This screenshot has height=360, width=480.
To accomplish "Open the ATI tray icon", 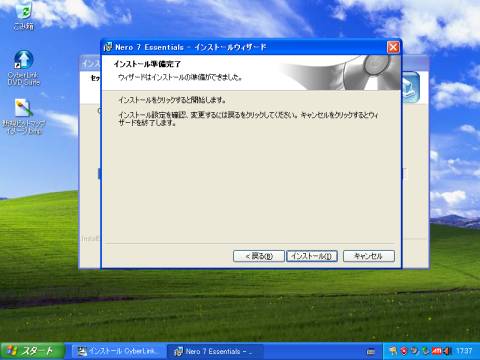I will pyautogui.click(x=437, y=351).
